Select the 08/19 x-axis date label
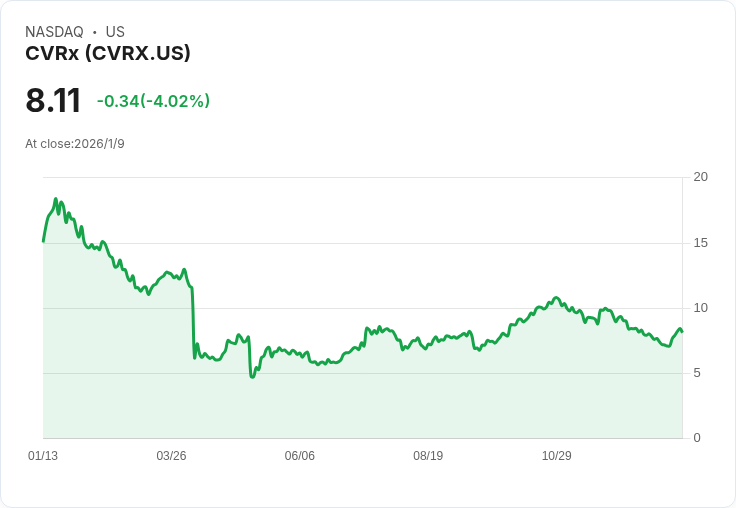The image size is (736, 508). pos(428,456)
